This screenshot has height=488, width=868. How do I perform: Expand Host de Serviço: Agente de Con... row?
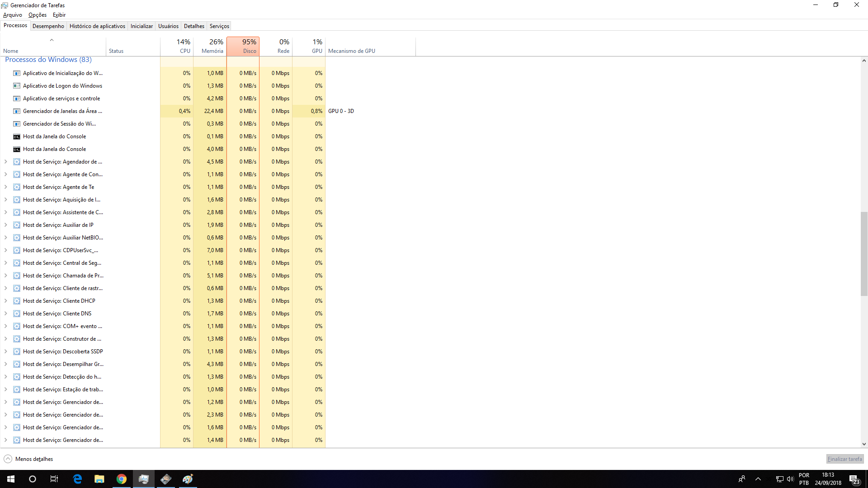tap(5, 174)
